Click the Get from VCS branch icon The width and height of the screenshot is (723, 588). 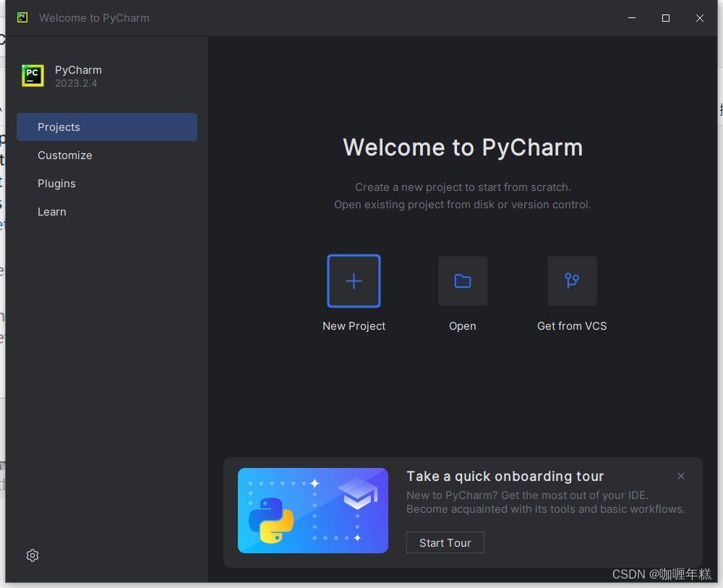pos(572,281)
